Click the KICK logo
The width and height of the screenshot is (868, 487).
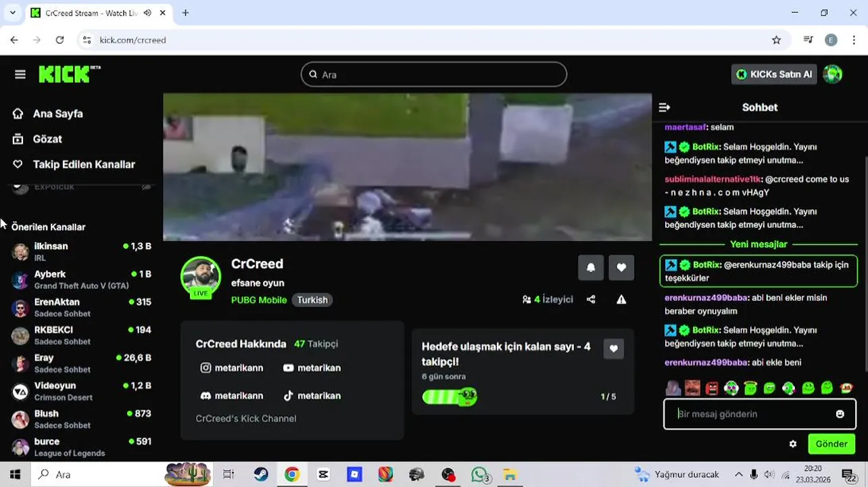(x=69, y=74)
